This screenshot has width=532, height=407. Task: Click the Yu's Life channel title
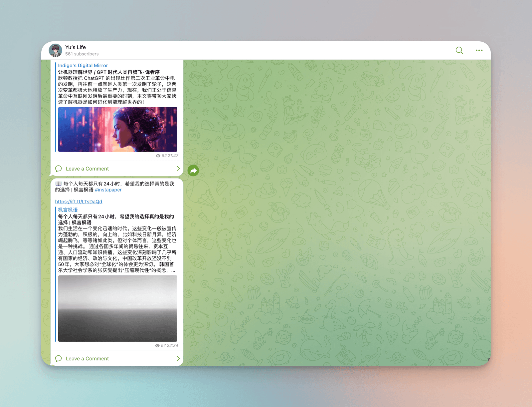tap(76, 47)
